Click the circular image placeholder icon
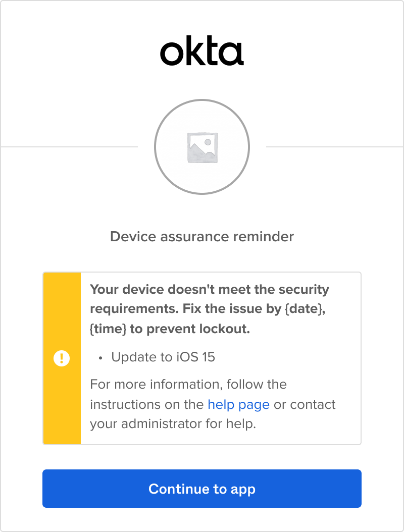 pyautogui.click(x=201, y=146)
